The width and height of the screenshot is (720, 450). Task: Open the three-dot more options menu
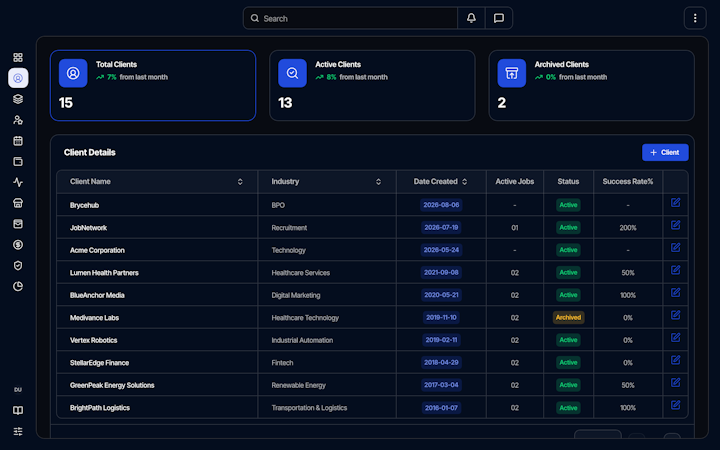695,18
